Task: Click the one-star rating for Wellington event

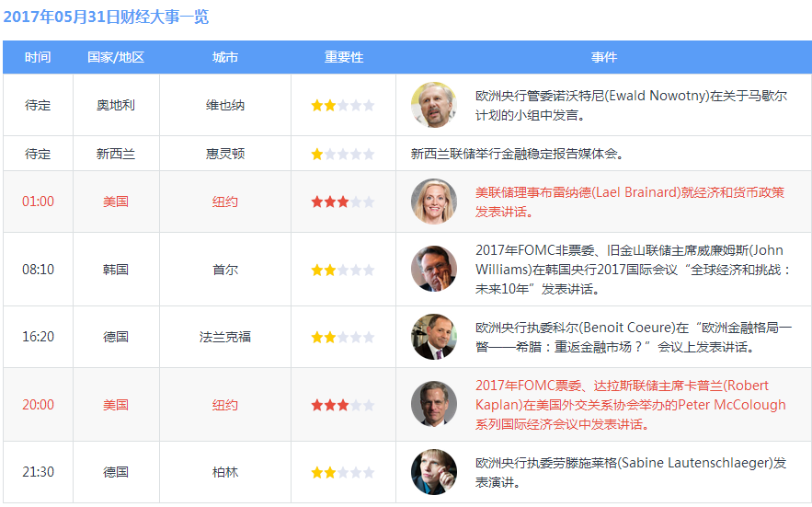Action: 343,154
